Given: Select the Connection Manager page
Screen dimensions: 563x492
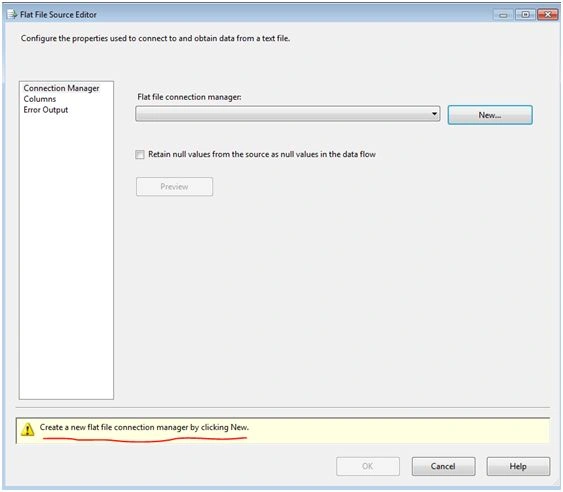Looking at the screenshot, I should [61, 88].
